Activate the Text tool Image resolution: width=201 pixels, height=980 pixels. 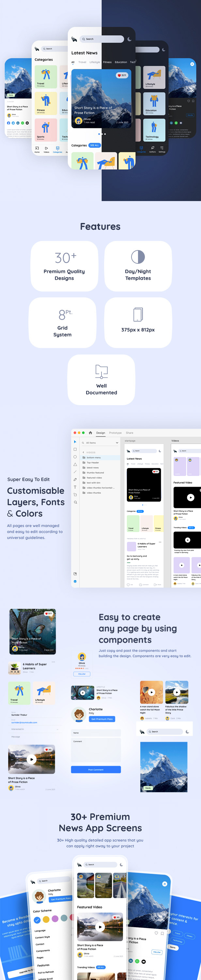coord(75,487)
